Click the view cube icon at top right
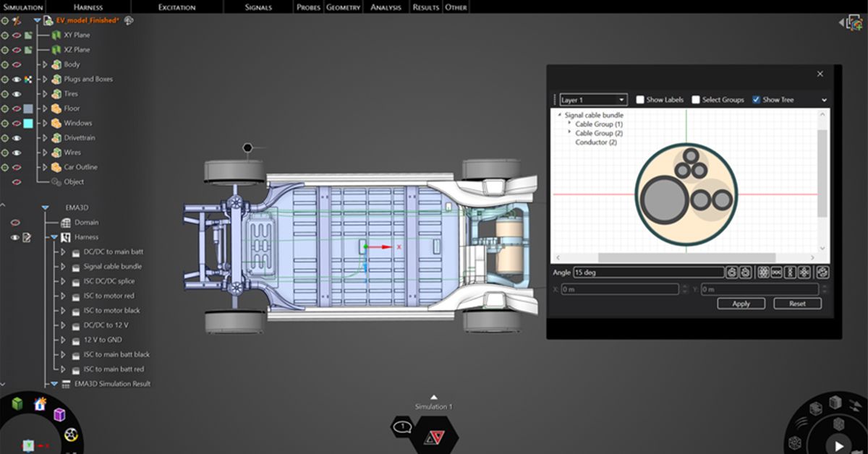Image resolution: width=868 pixels, height=454 pixels. click(854, 23)
